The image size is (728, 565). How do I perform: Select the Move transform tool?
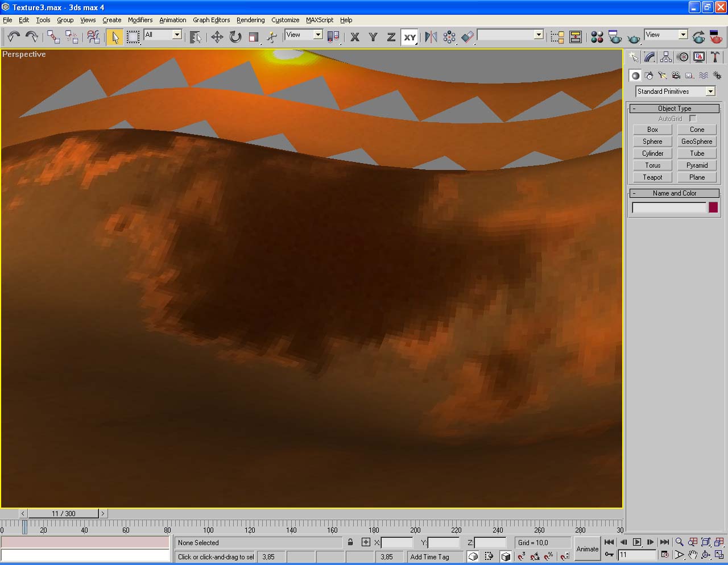(217, 37)
